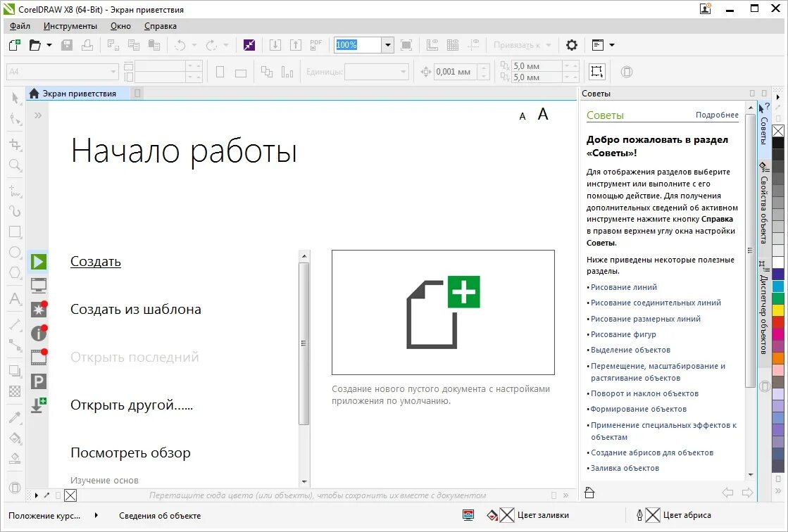
Task: Select the Zoom magnifier tool
Action: 15,165
